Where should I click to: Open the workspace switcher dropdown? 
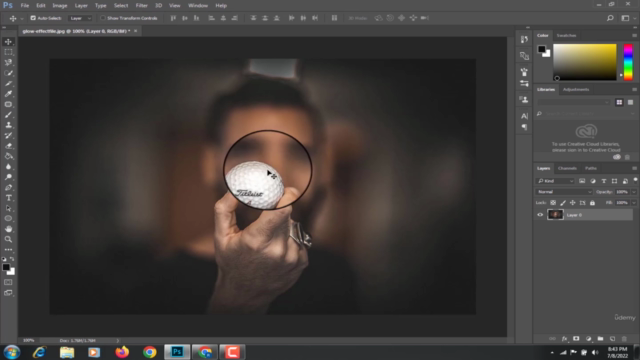point(627,18)
